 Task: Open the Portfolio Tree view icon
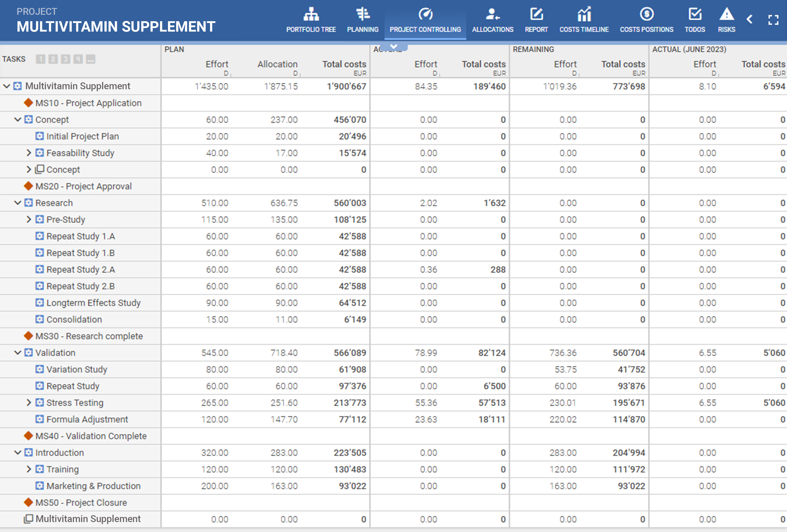pos(311,14)
